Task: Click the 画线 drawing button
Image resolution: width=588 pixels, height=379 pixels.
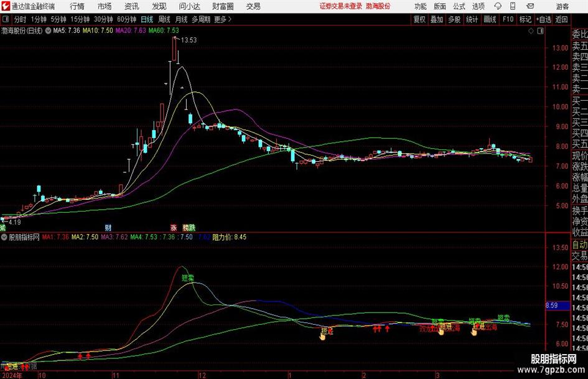Action: [490, 19]
